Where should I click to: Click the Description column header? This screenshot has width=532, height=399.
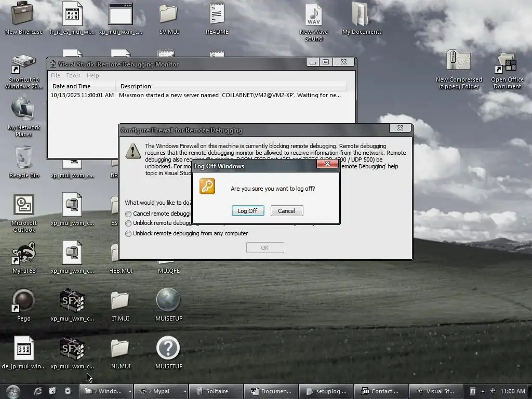point(231,86)
